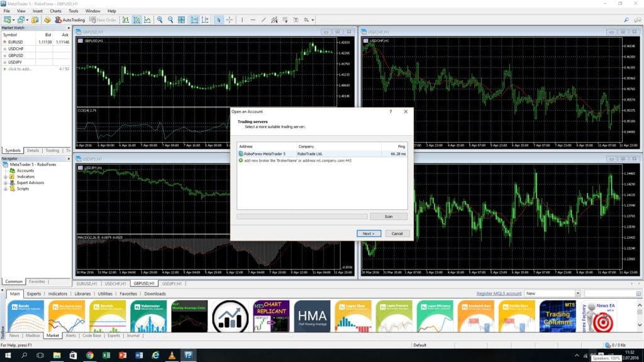Click add new broker entry row
The height and width of the screenshot is (362, 644).
[x=322, y=160]
